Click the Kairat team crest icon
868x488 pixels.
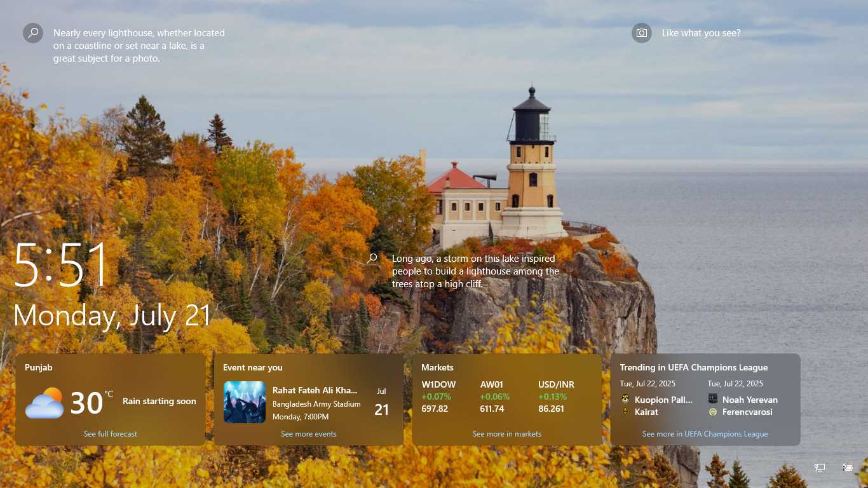coord(625,412)
